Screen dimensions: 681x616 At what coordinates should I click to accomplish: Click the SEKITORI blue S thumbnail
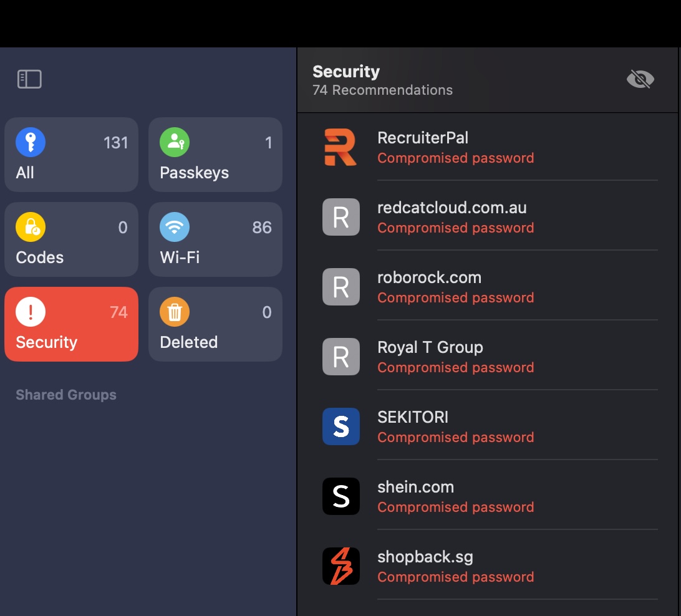[x=340, y=426]
